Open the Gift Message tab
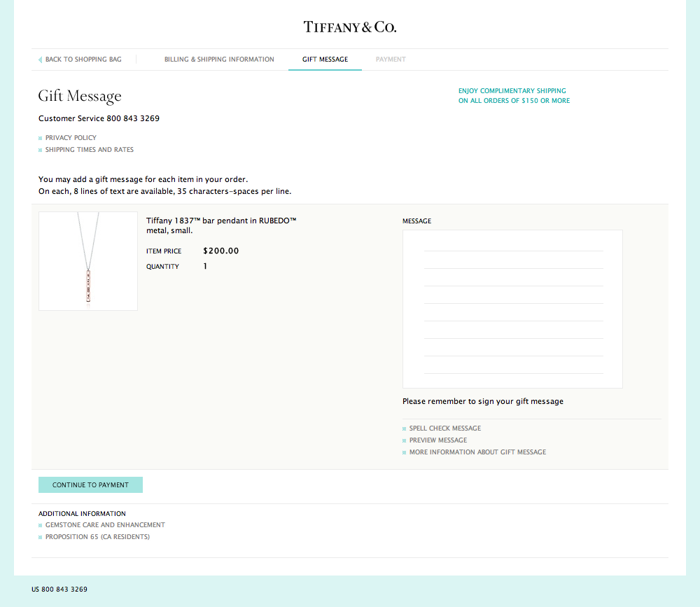This screenshot has width=700, height=607. click(325, 60)
